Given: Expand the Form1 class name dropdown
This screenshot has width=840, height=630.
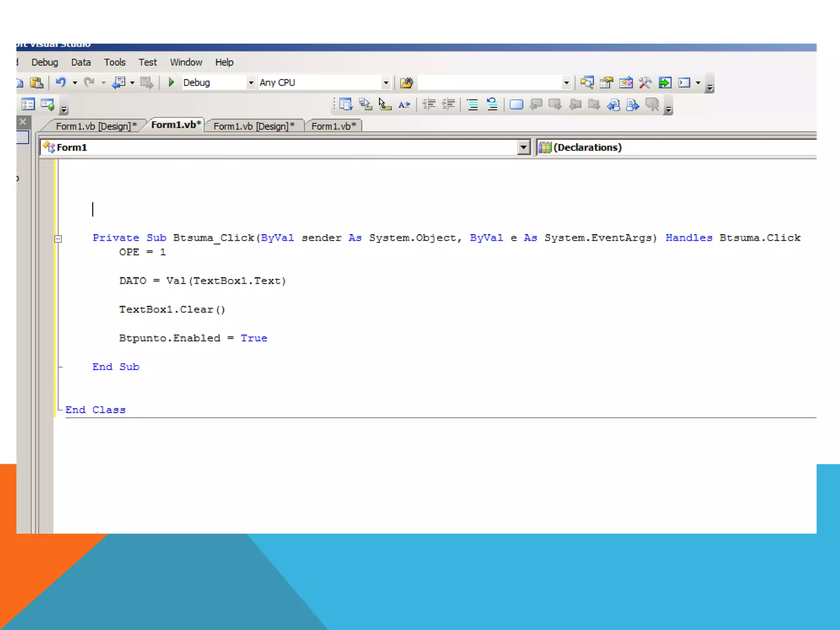Looking at the screenshot, I should click(x=523, y=147).
